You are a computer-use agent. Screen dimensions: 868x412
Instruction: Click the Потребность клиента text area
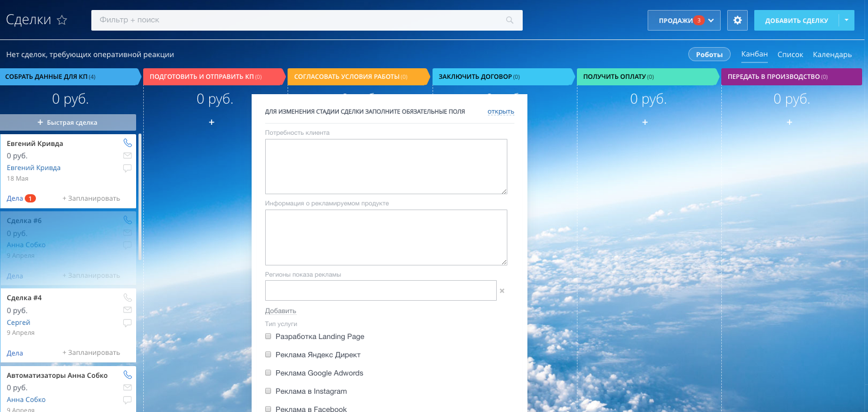point(386,167)
